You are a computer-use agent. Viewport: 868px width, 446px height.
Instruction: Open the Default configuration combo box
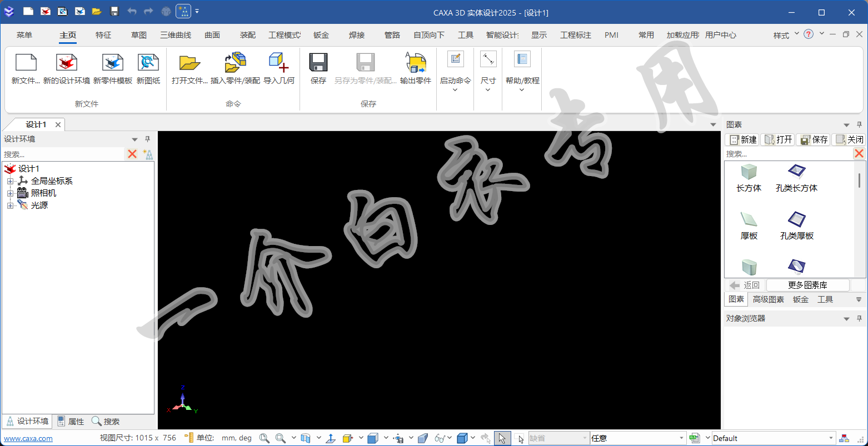click(774, 438)
